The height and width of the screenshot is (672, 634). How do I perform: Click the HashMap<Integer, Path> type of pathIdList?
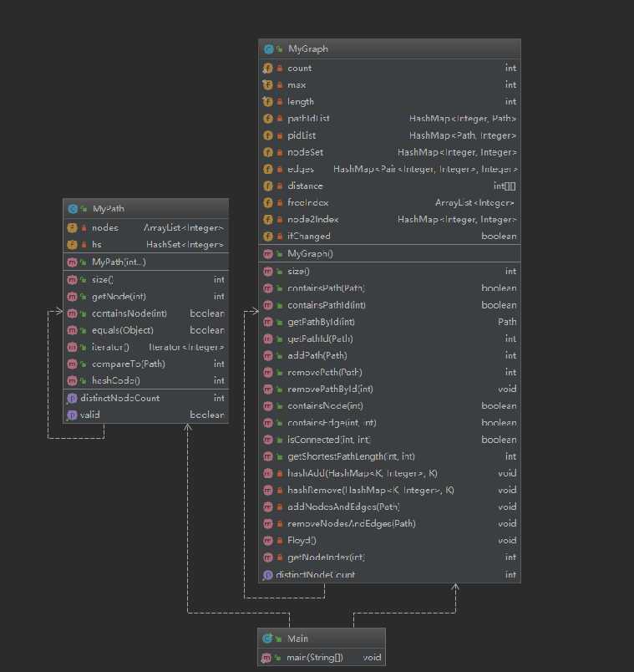[x=463, y=119]
